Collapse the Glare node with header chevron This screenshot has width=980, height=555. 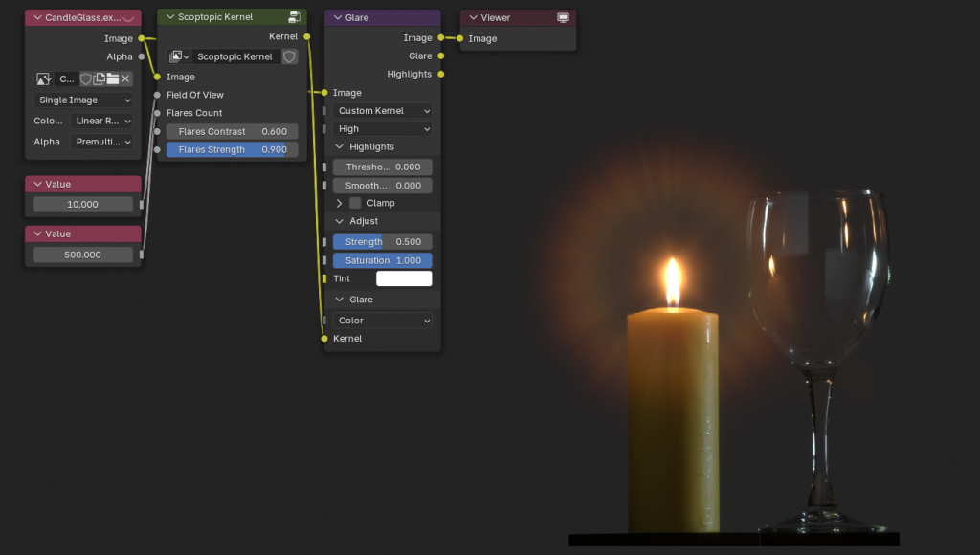pos(338,17)
